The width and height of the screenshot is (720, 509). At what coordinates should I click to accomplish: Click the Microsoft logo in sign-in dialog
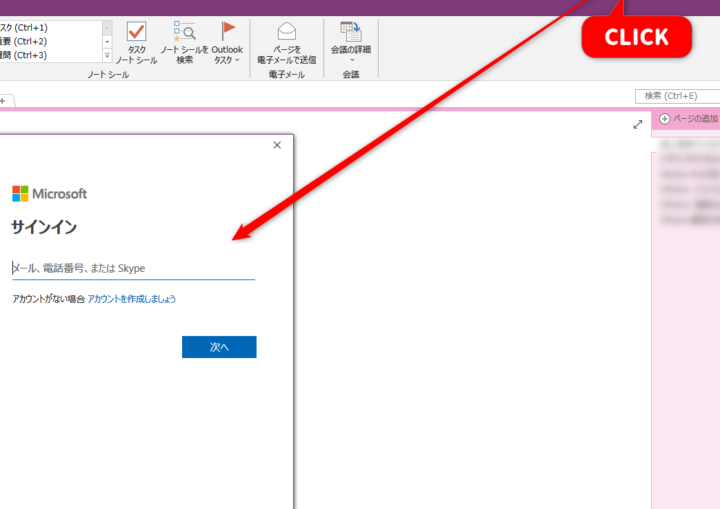[x=50, y=194]
